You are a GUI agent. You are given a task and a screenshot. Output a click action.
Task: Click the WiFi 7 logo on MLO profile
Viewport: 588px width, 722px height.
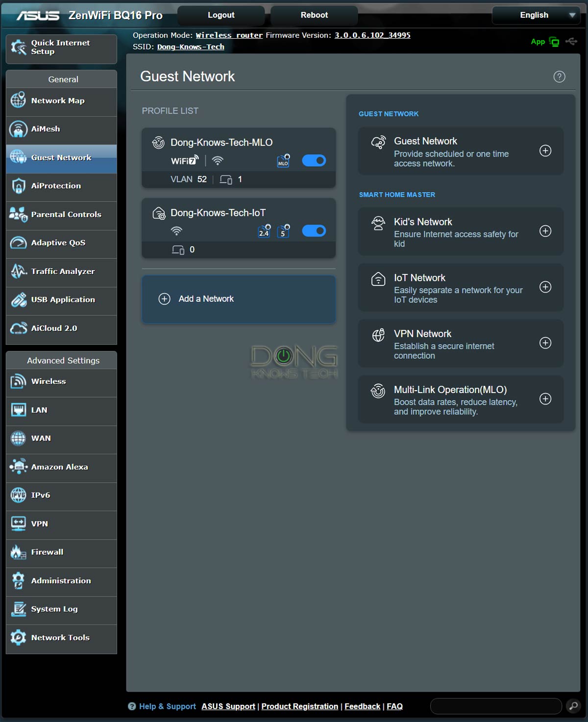pyautogui.click(x=185, y=160)
